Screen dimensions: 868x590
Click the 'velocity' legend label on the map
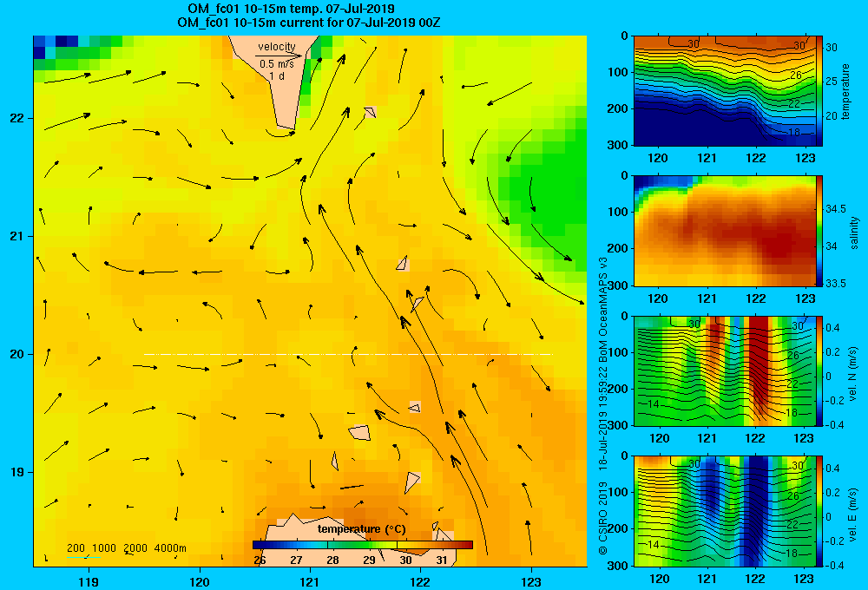(277, 47)
